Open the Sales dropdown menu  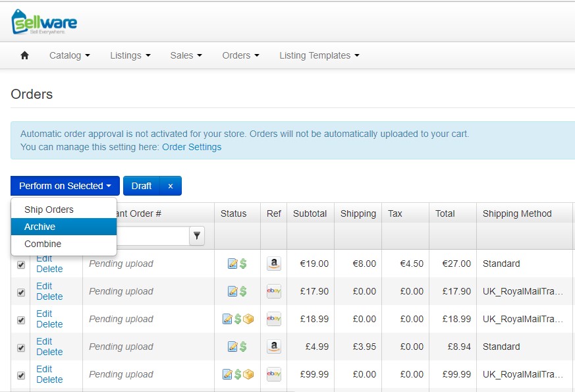point(186,55)
